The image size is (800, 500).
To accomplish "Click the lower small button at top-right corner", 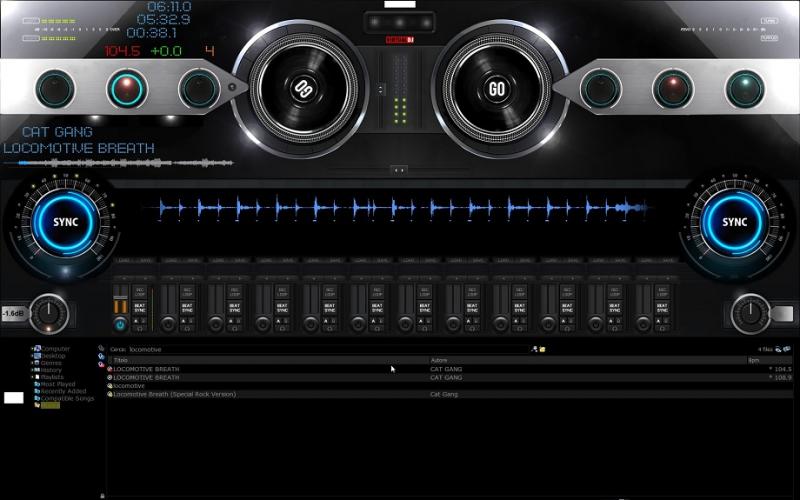I will pyautogui.click(x=769, y=38).
